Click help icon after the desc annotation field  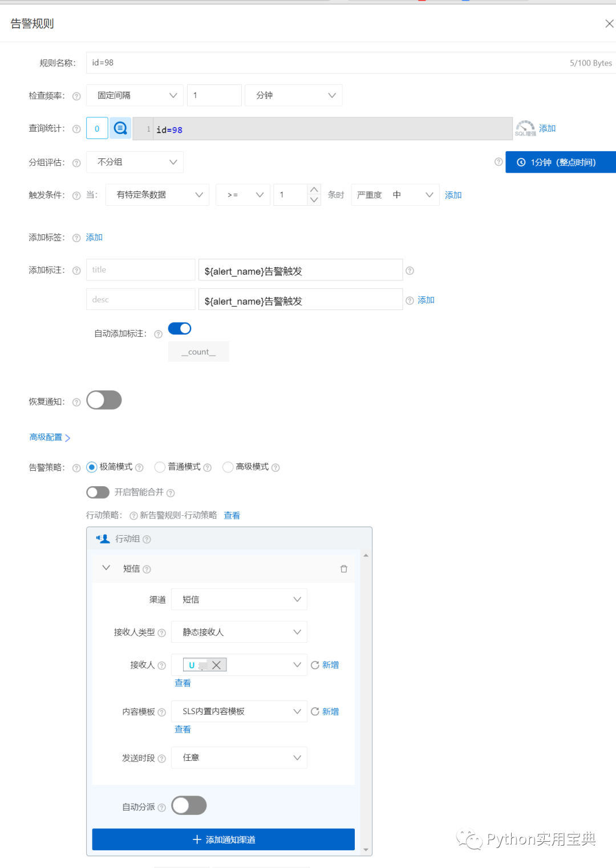tap(410, 300)
